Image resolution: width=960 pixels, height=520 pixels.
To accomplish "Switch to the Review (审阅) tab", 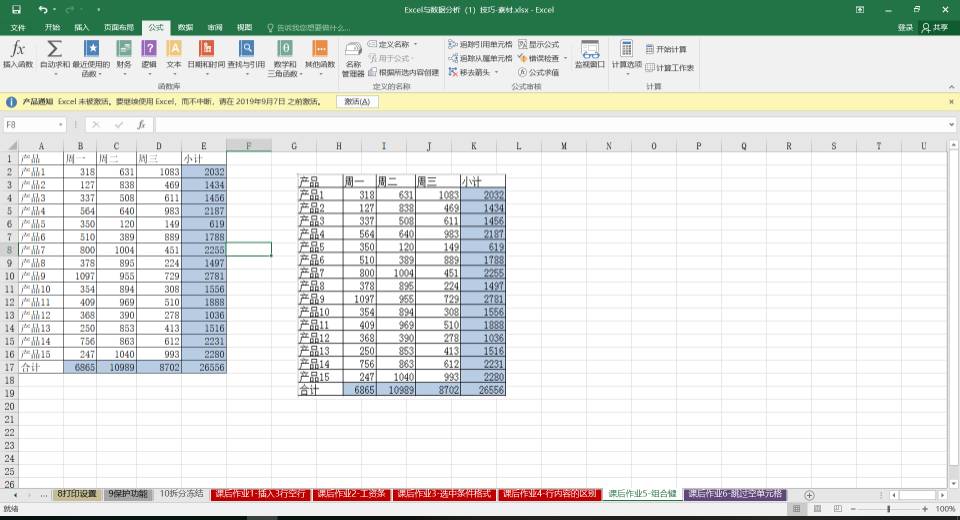I will 215,28.
